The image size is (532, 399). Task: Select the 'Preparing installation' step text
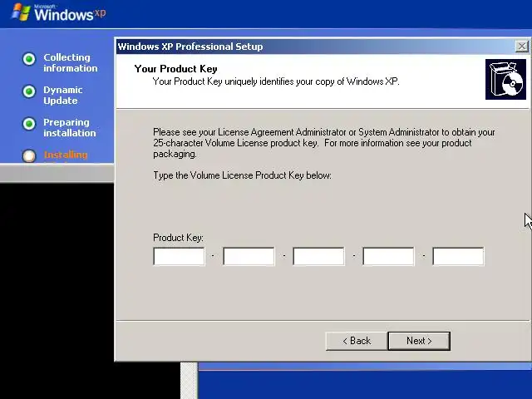coord(70,127)
